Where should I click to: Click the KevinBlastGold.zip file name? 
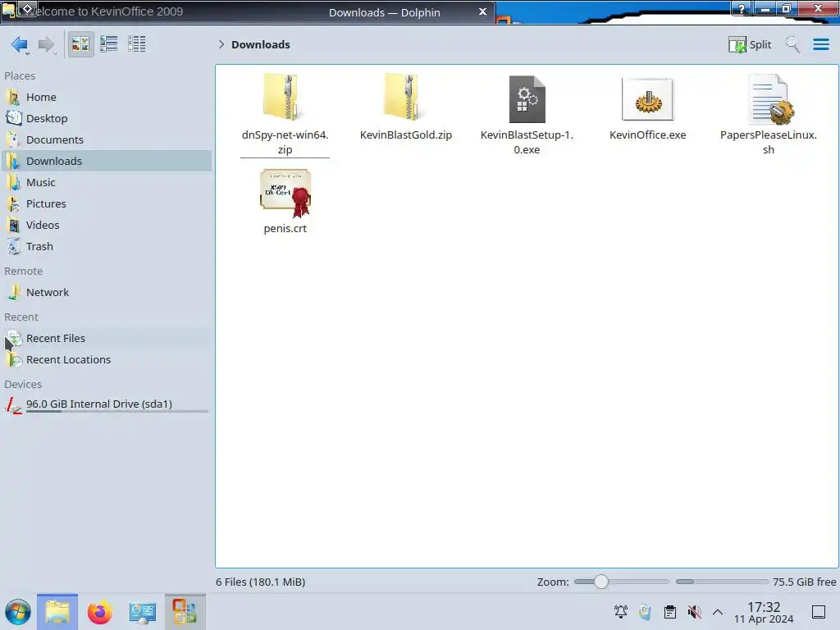(x=405, y=135)
